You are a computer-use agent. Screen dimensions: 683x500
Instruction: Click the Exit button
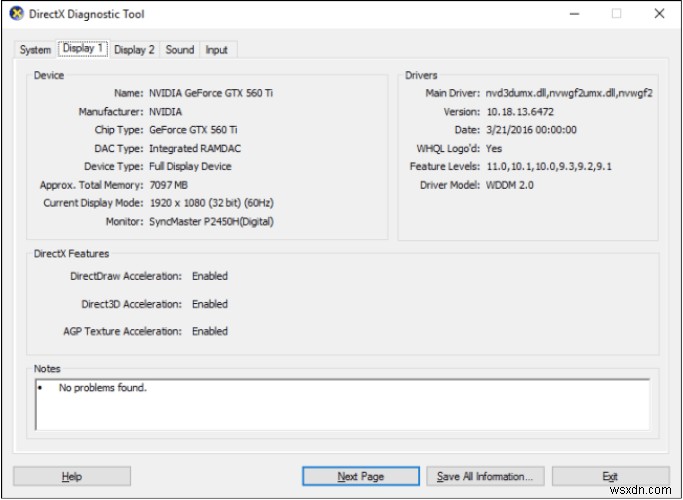(610, 476)
